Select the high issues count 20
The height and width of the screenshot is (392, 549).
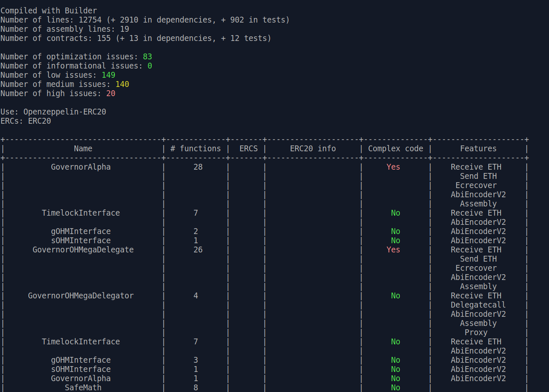click(x=111, y=94)
